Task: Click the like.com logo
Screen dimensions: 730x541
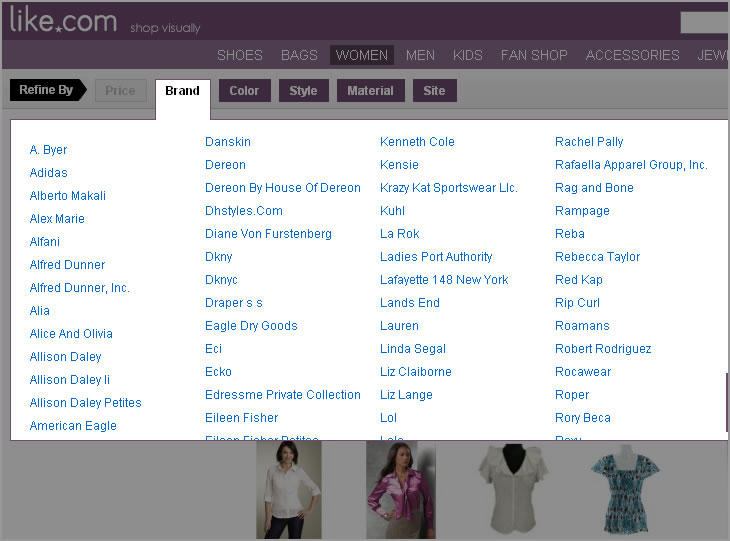Action: click(x=63, y=21)
